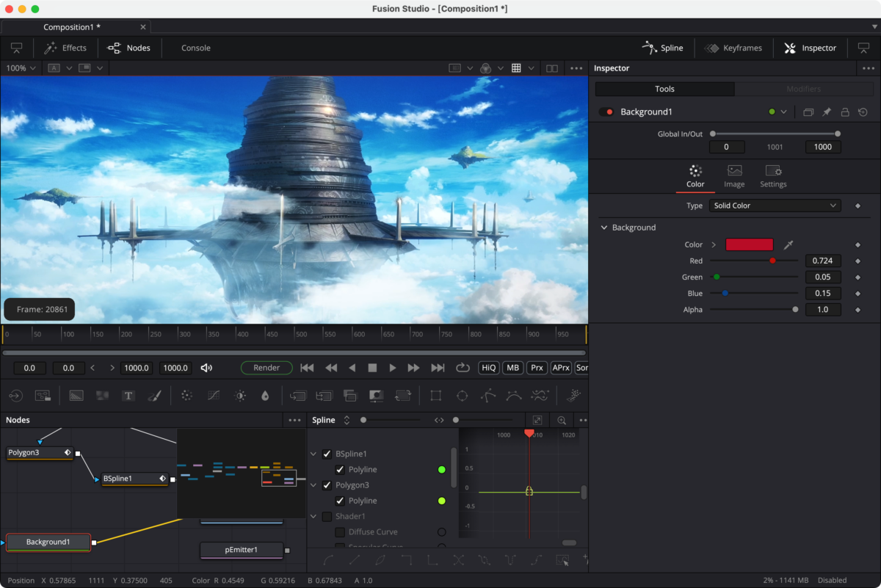Image resolution: width=881 pixels, height=588 pixels.
Task: Reset Background1 settings to defaults
Action: point(863,112)
